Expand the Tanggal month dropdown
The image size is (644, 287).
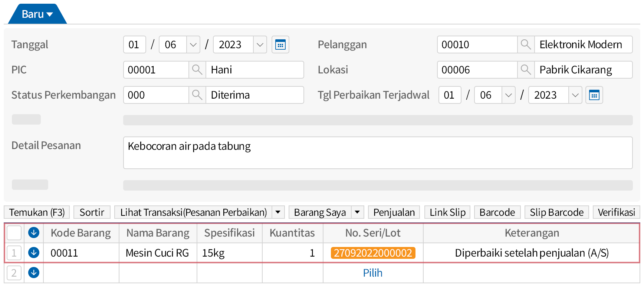point(193,45)
